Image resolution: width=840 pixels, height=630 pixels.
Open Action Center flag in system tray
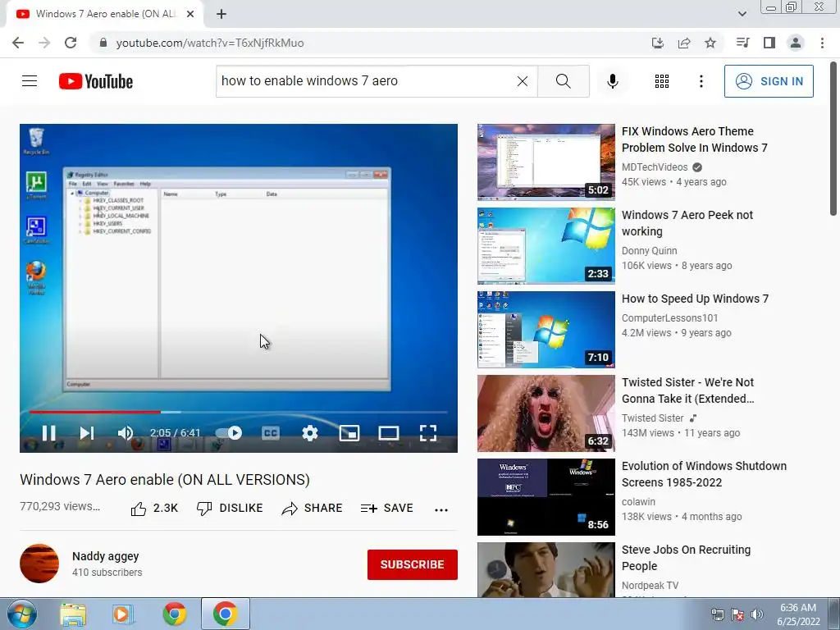pyautogui.click(x=737, y=614)
